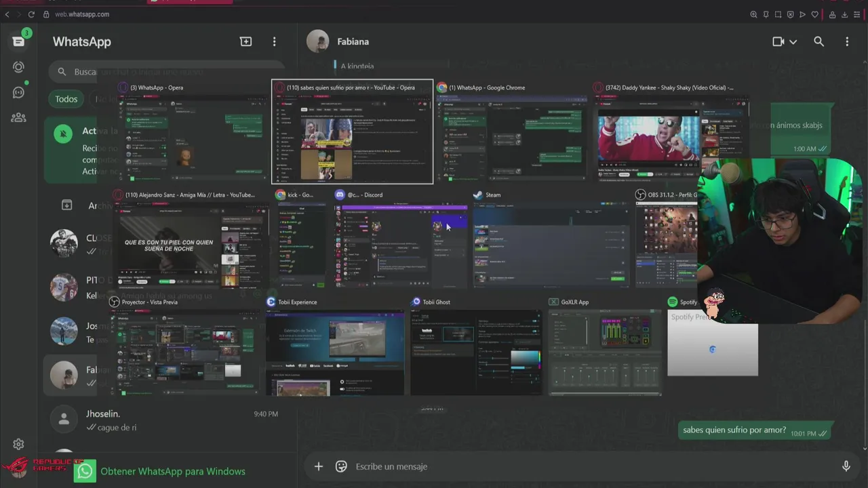
Task: Open the emoji picker icon
Action: 341,466
